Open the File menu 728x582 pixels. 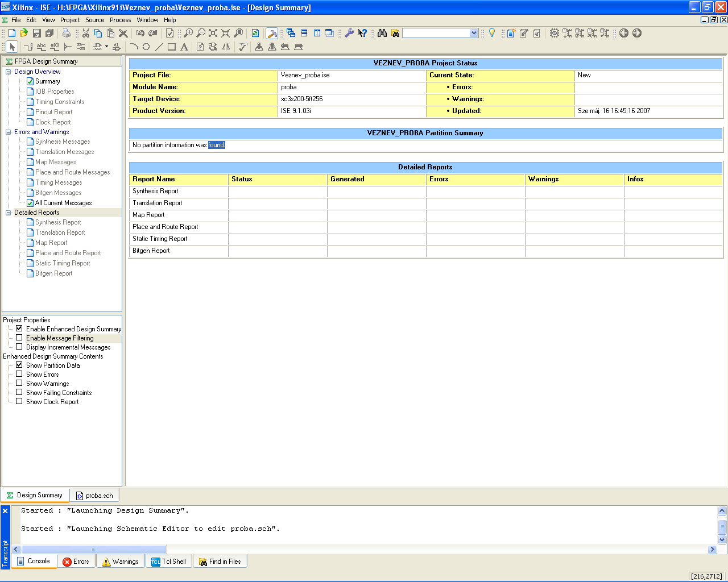click(x=16, y=20)
